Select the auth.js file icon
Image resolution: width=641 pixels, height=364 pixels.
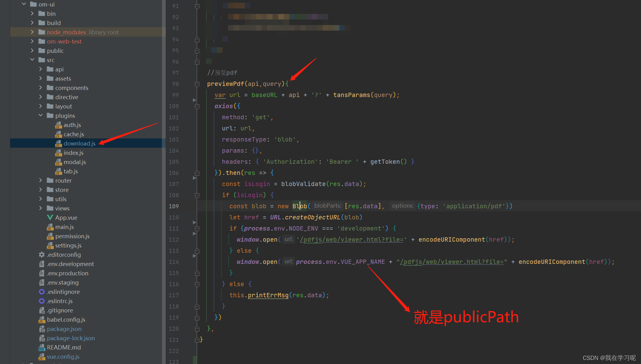pyautogui.click(x=58, y=125)
